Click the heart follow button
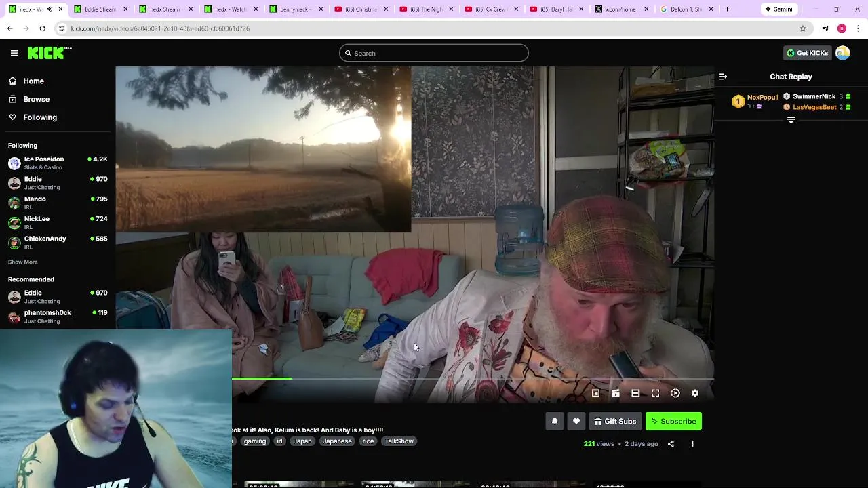868x488 pixels. [x=576, y=421]
